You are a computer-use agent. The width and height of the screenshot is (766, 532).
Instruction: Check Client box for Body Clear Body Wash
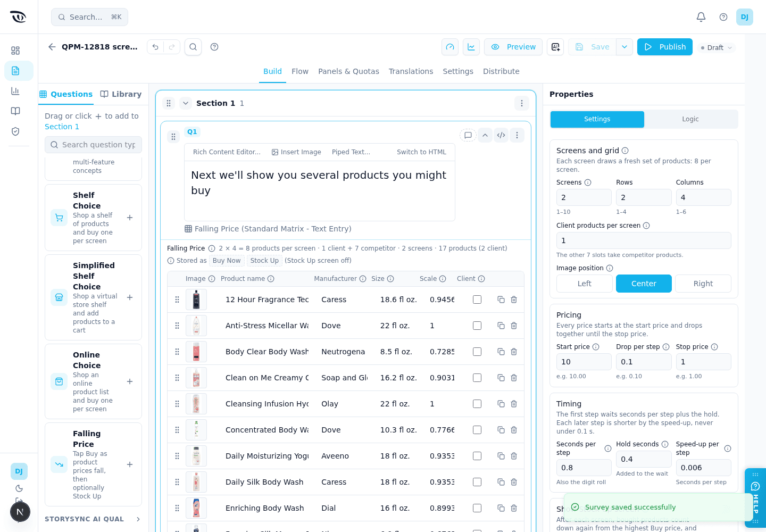tap(477, 352)
